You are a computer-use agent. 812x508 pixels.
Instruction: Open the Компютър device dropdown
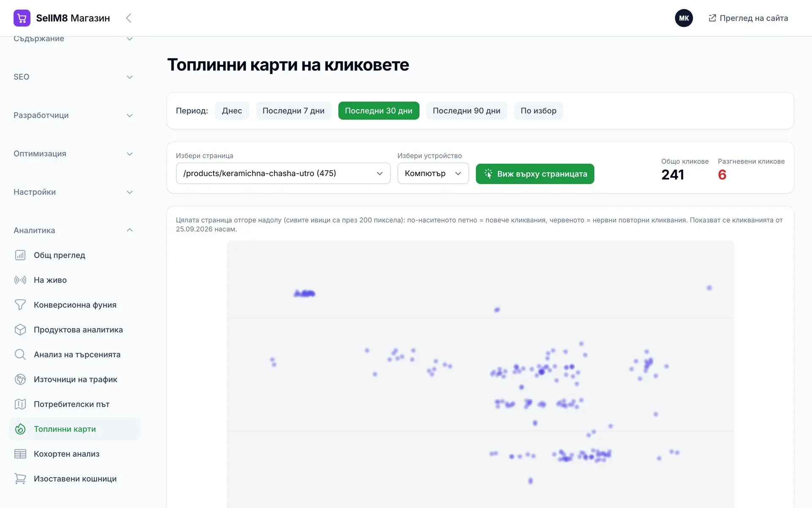[x=433, y=174]
